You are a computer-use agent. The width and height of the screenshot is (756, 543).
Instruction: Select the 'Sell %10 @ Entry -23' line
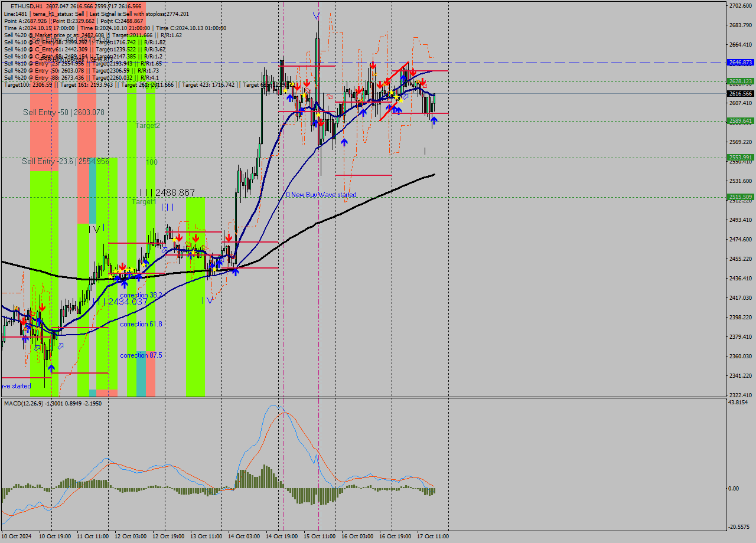click(83, 63)
